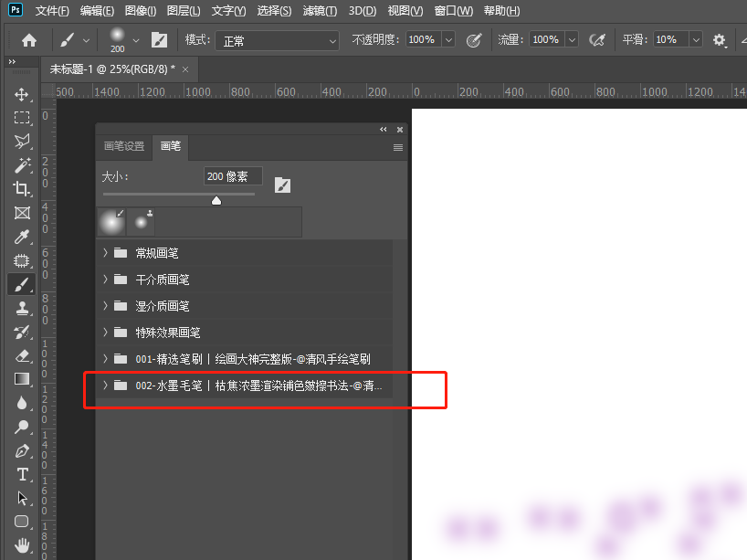747x560 pixels.
Task: Toggle airbrush-style build-up effect
Action: (597, 40)
